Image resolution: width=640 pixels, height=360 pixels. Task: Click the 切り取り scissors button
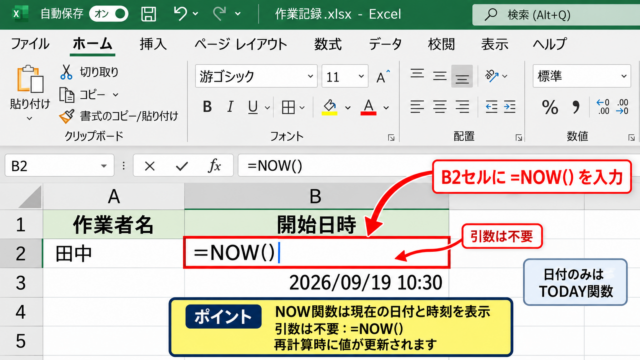[89, 72]
